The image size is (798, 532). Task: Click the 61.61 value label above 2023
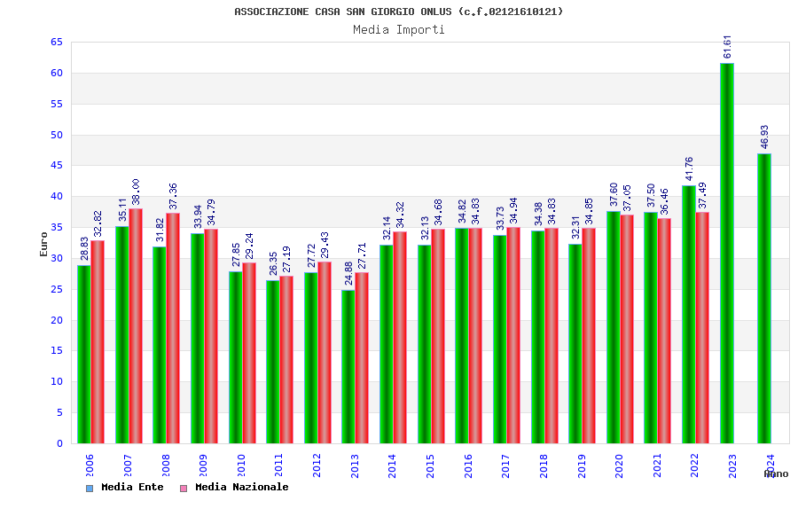727,47
